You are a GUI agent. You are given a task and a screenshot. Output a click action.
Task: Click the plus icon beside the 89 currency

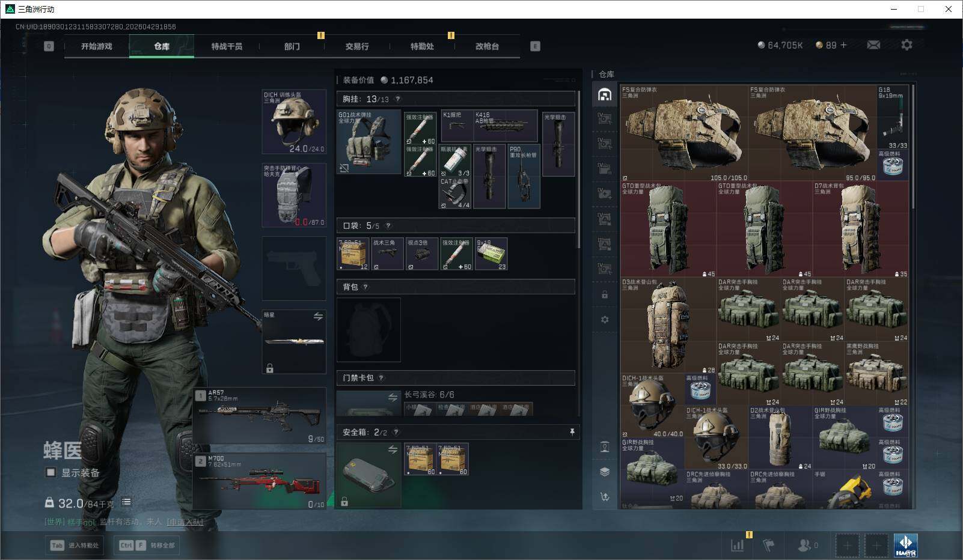[843, 45]
